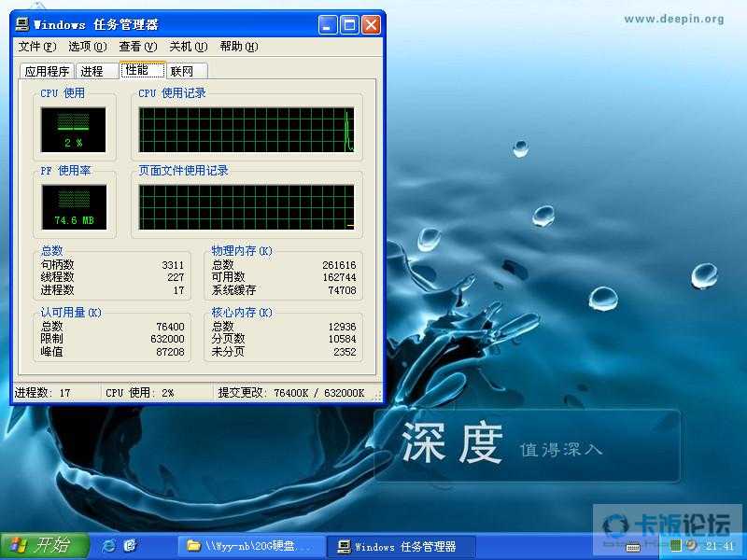Switch to the 应用程序 tab
The height and width of the screenshot is (560, 747).
pos(48,72)
